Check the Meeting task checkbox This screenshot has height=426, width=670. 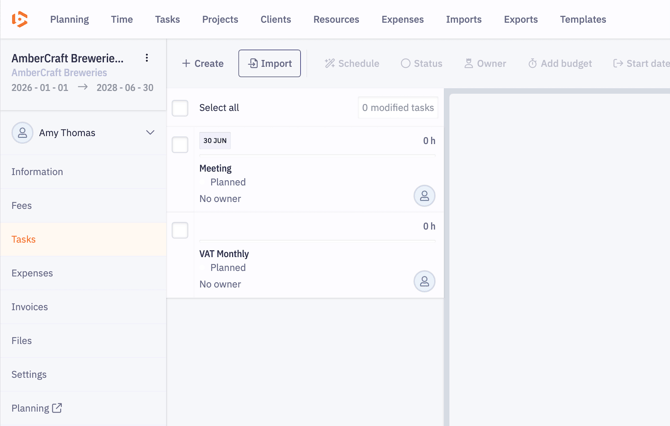coord(180,145)
